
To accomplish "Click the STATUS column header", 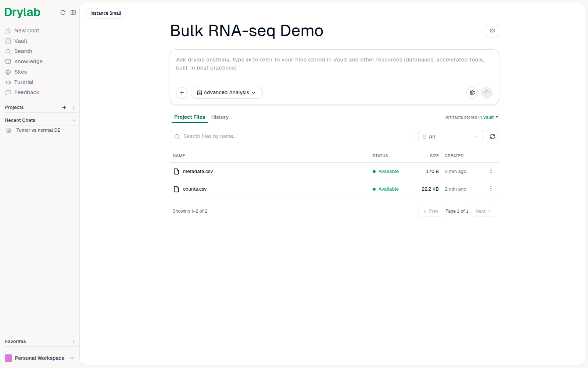I will 380,156.
